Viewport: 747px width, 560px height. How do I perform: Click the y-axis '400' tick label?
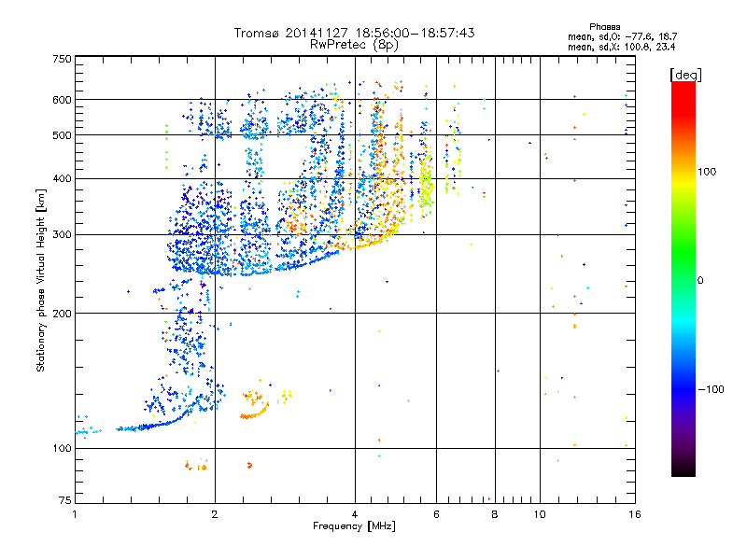point(62,179)
